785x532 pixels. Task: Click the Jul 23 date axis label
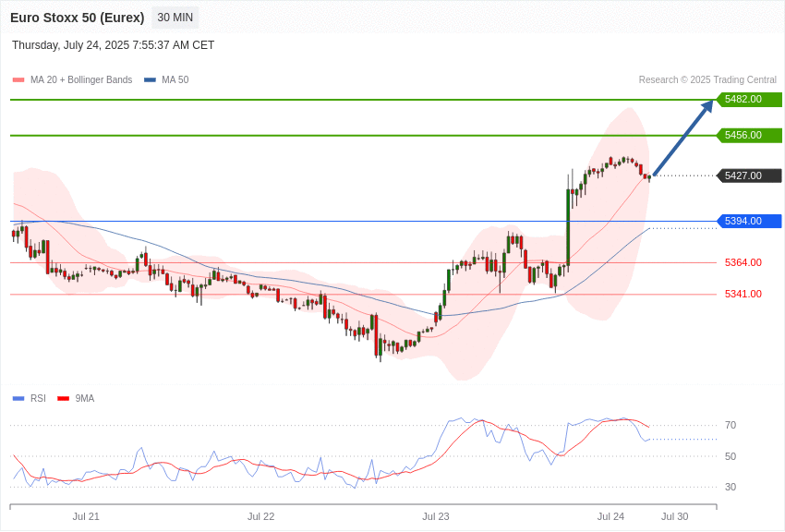click(436, 516)
